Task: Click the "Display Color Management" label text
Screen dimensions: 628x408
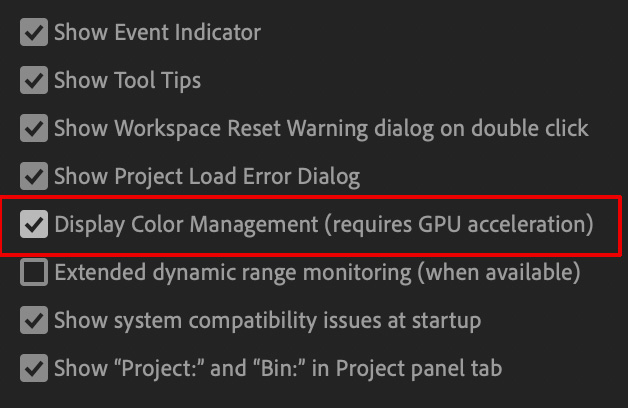Action: (x=185, y=224)
